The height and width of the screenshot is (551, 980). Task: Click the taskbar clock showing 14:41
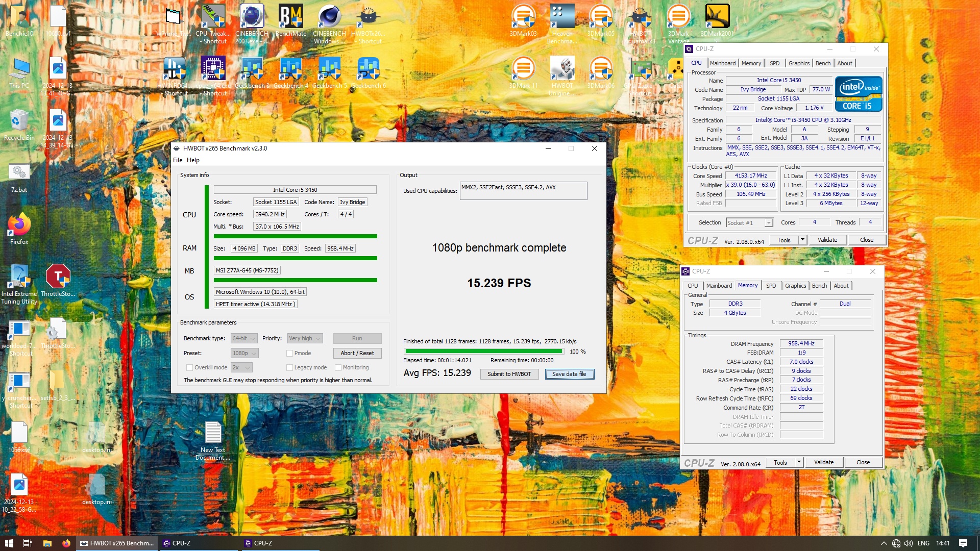pos(943,543)
